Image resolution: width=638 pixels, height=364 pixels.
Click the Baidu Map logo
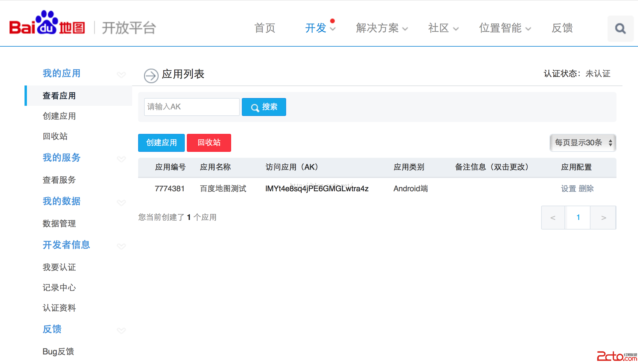click(47, 23)
